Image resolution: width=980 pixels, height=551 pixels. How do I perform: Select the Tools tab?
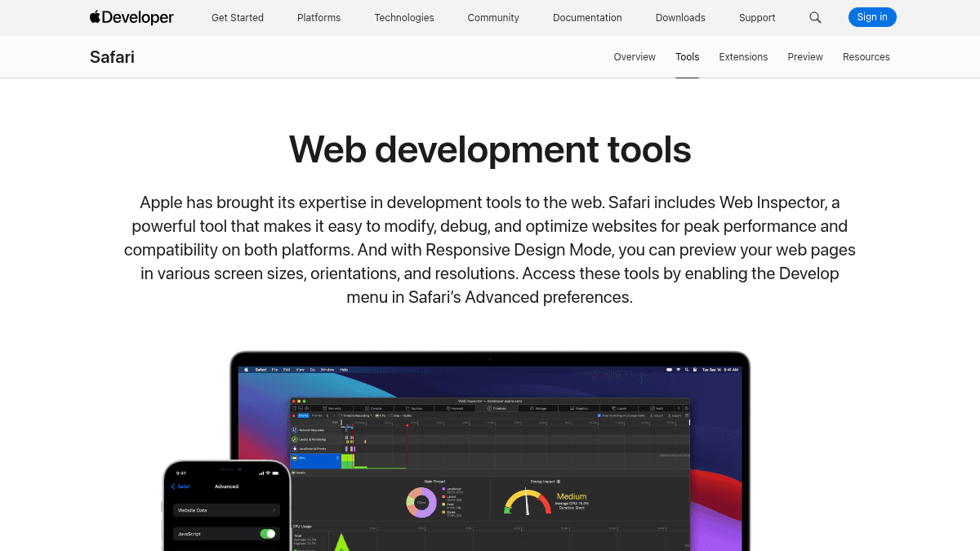(688, 57)
